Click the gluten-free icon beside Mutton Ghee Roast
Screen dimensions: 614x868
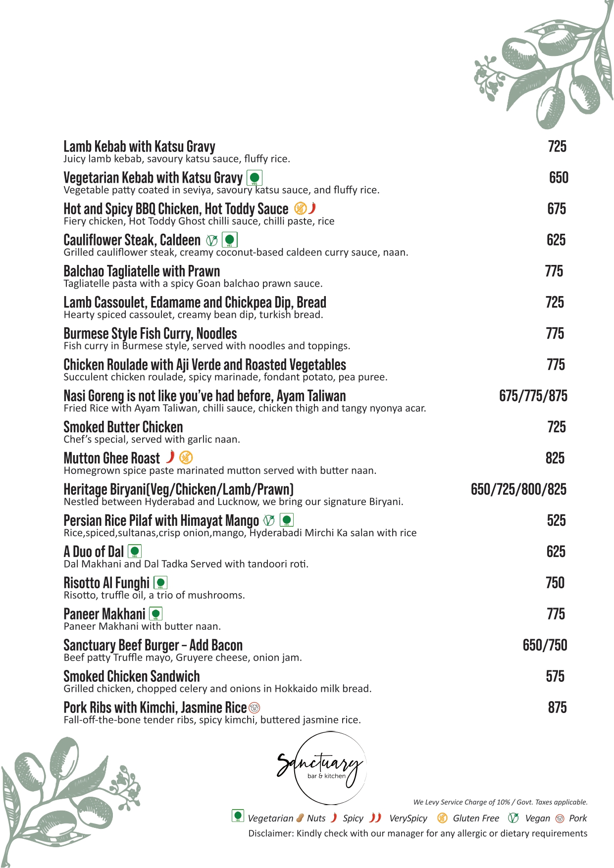pos(186,458)
